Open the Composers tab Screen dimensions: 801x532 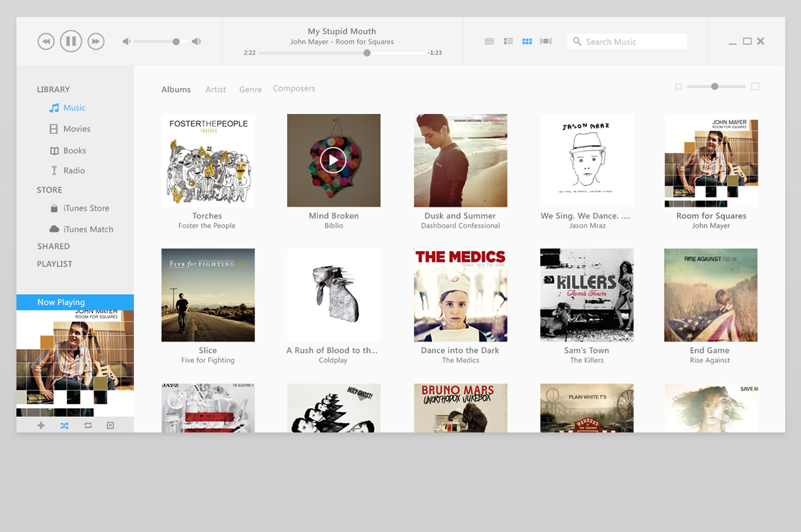[293, 89]
